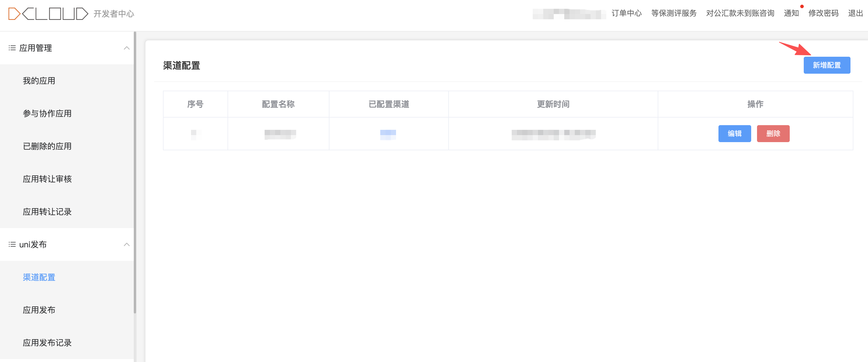Click the blue 编辑 button
Image resolution: width=868 pixels, height=362 pixels.
tap(734, 134)
